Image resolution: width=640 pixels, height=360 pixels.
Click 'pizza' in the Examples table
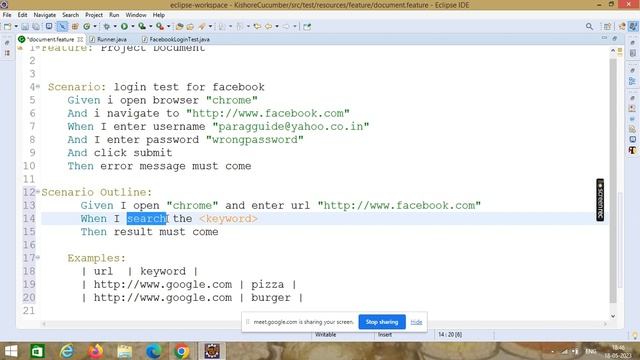click(x=267, y=284)
